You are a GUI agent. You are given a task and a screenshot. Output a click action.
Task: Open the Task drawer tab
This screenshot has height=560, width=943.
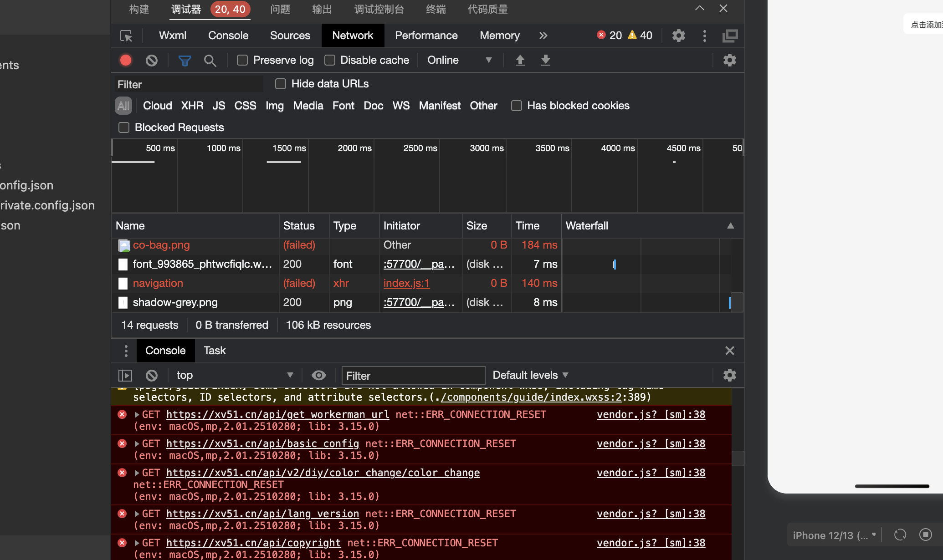coord(215,351)
